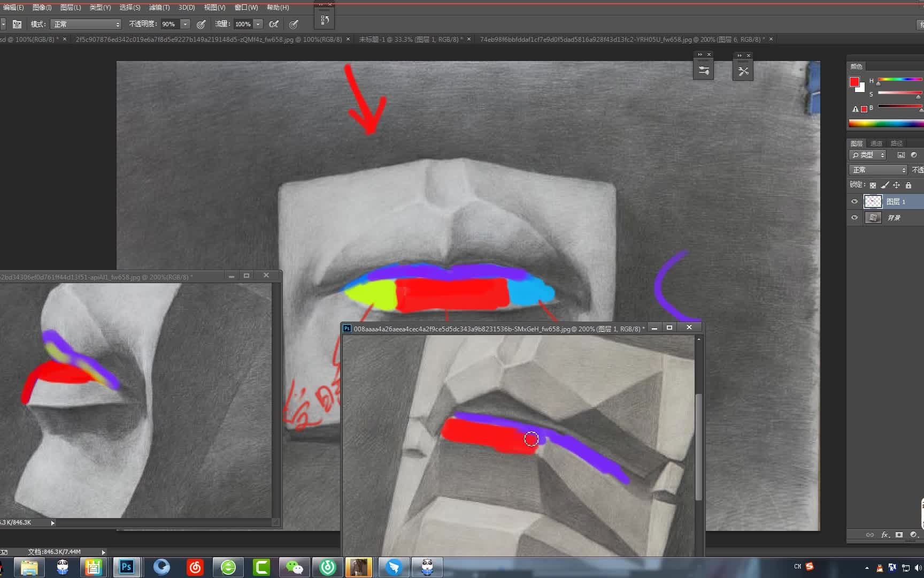Toggle the pixel layer filter icon

(901, 155)
